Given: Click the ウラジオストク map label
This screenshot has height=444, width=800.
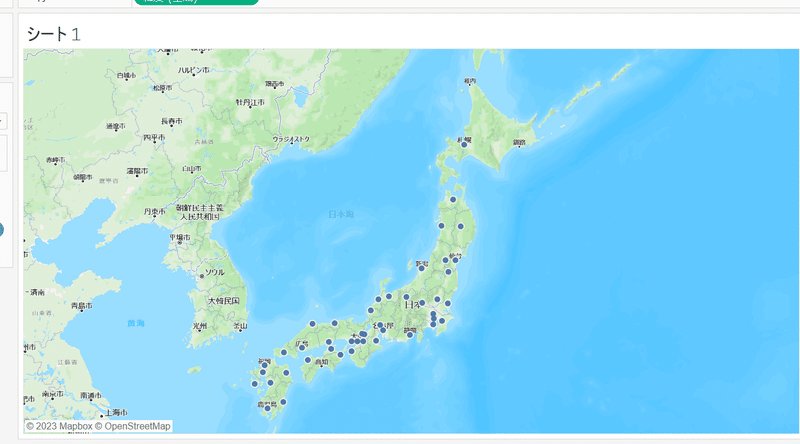Looking at the screenshot, I should pyautogui.click(x=291, y=139).
